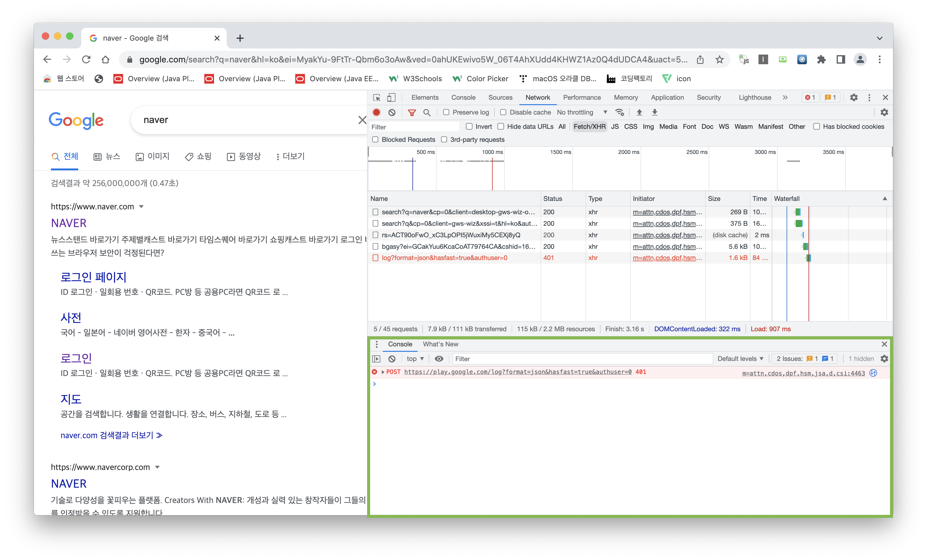927x560 pixels.
Task: Click the yellow issues count badge
Action: [830, 97]
